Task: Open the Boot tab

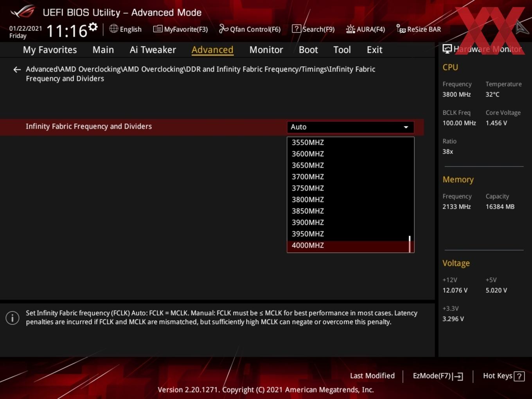Action: pyautogui.click(x=308, y=50)
